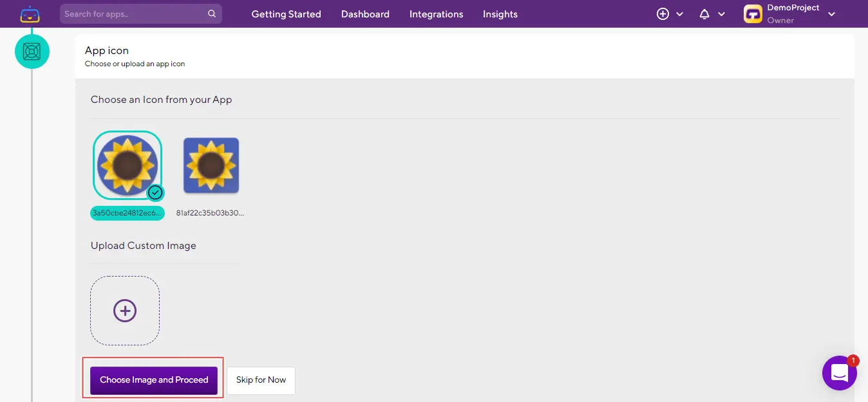Click the DemoProject team avatar icon
This screenshot has width=868, height=402.
[x=753, y=14]
